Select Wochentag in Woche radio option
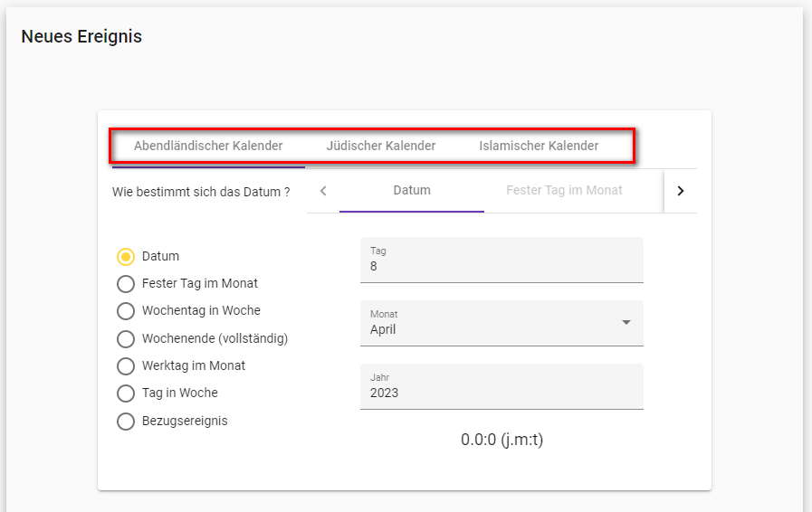812x512 pixels. [126, 311]
